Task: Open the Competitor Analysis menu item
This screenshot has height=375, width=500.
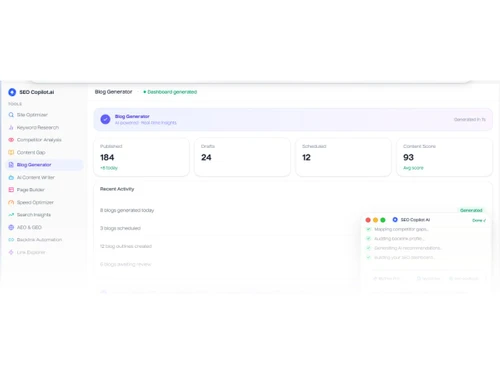Action: click(45, 140)
